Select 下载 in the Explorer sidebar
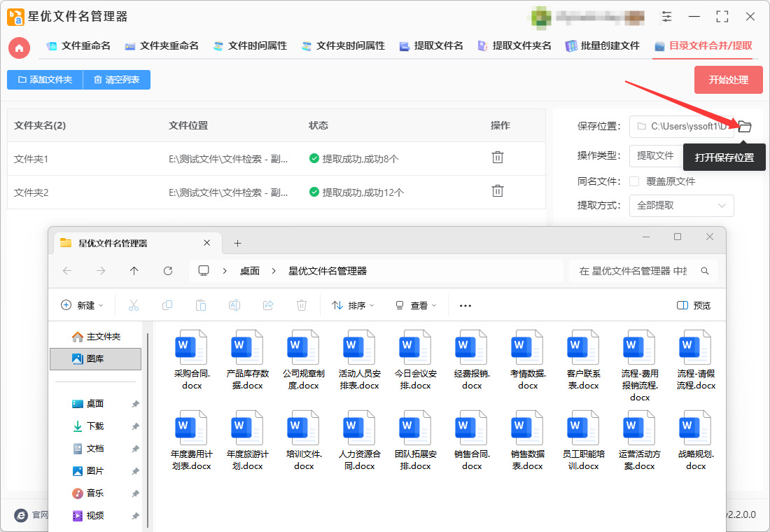The width and height of the screenshot is (770, 532). coord(94,426)
